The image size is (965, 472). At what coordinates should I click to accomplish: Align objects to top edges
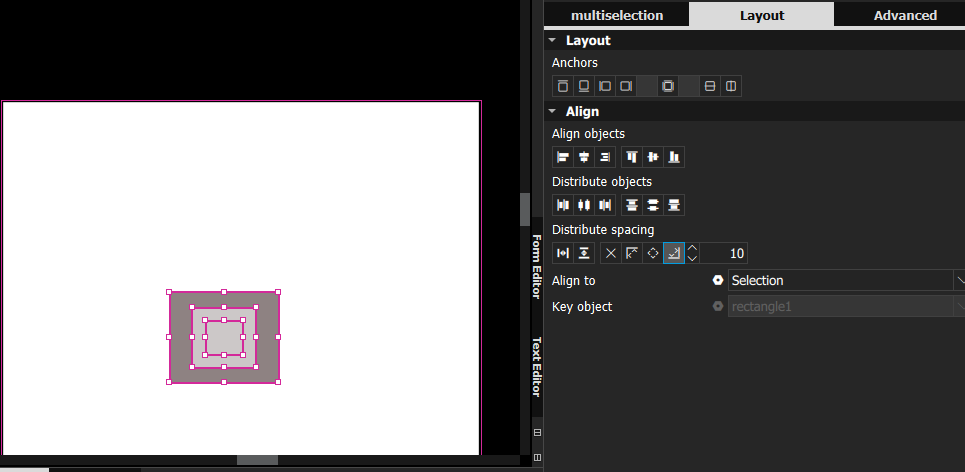[x=632, y=157]
